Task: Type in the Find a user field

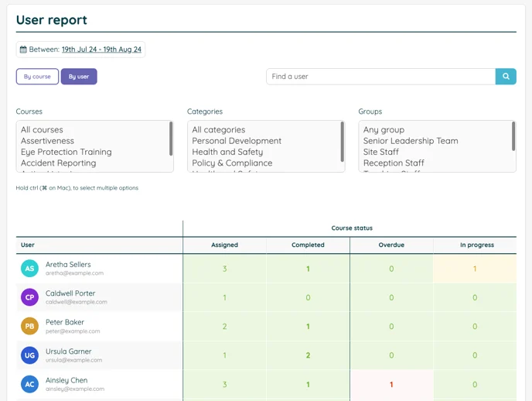Action: (x=380, y=77)
